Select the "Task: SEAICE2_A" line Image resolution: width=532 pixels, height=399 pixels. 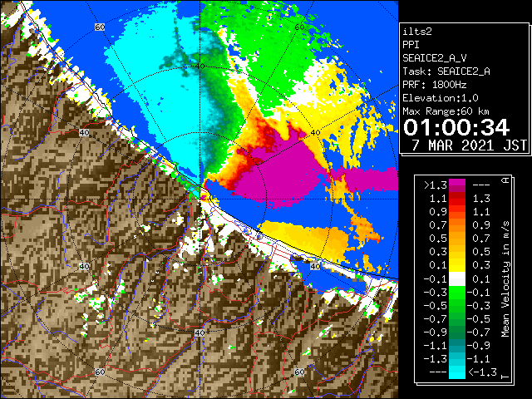point(446,71)
